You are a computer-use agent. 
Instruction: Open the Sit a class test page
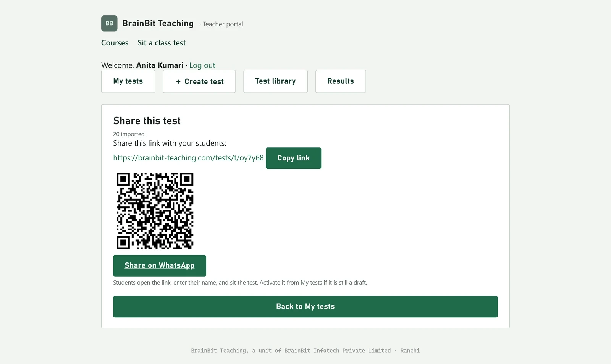click(x=162, y=43)
